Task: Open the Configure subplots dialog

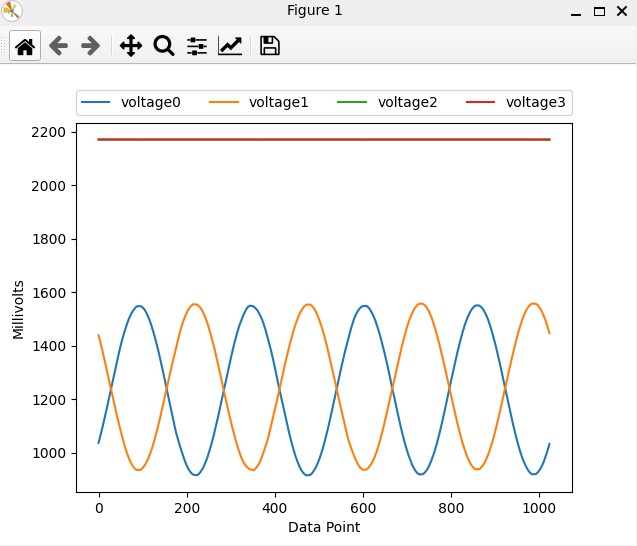Action: [197, 46]
